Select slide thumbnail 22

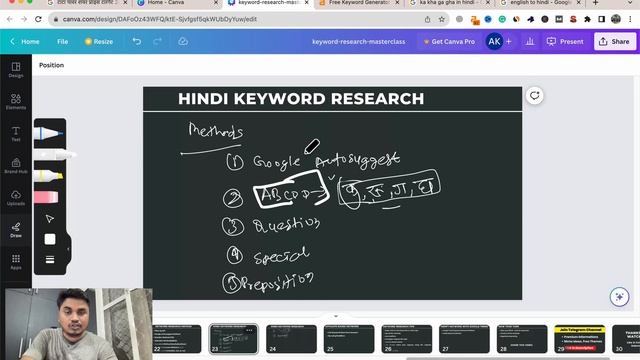tap(176, 339)
